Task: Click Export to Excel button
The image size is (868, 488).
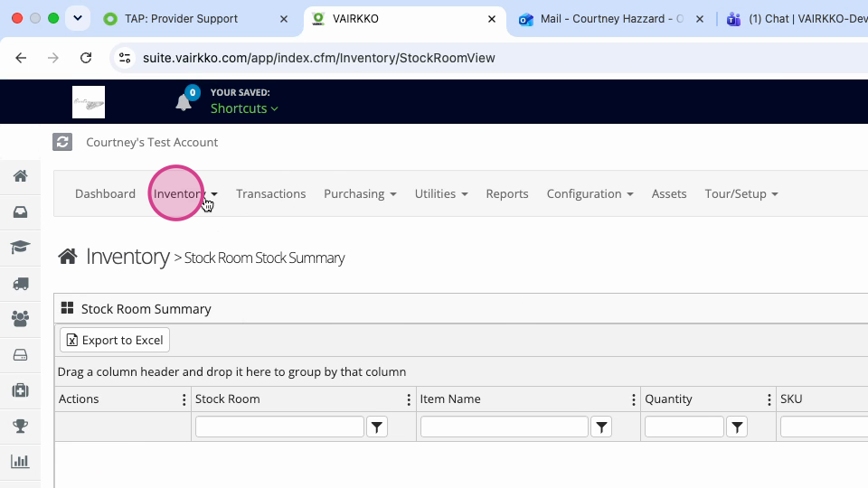Action: [x=115, y=340]
